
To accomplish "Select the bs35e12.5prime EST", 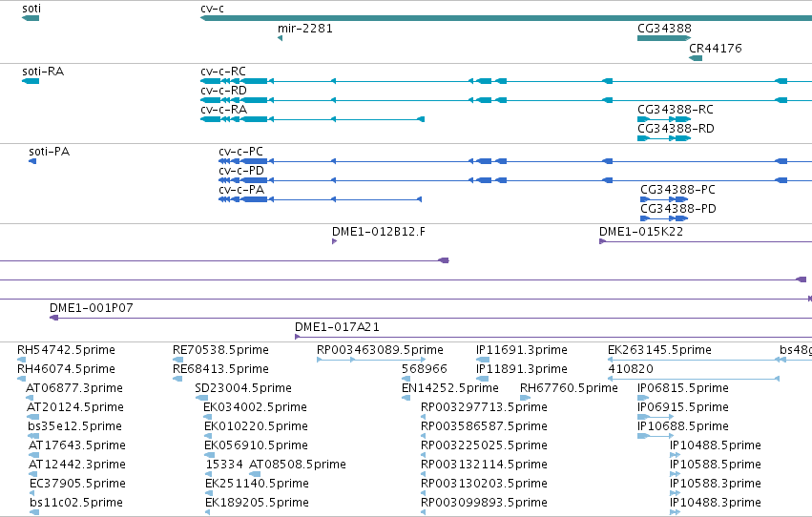I will (x=33, y=436).
